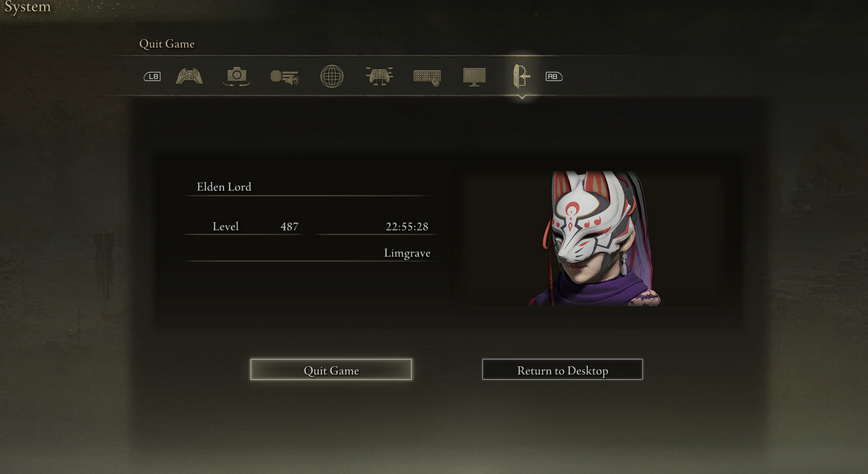Open the Graphics monitor icon

coord(474,77)
